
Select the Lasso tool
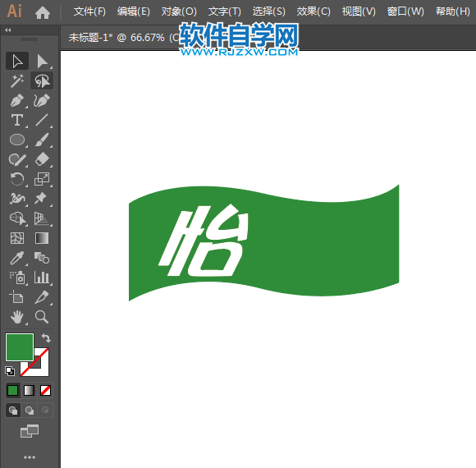[x=42, y=80]
